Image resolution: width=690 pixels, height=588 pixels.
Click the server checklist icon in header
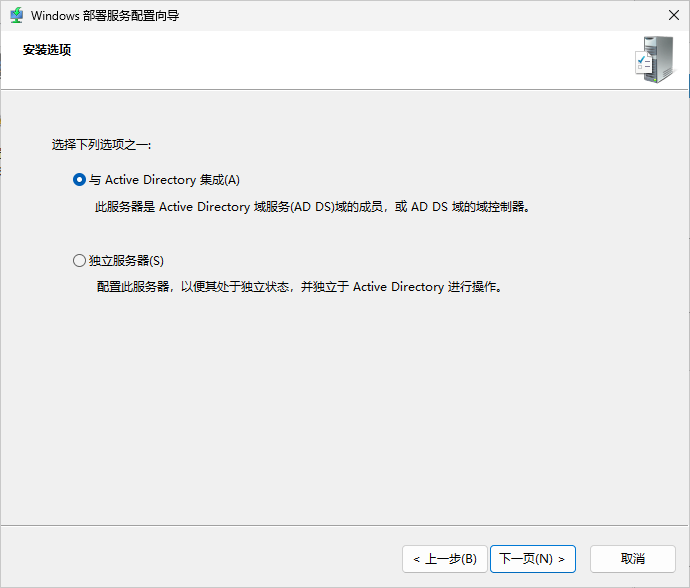tap(654, 60)
